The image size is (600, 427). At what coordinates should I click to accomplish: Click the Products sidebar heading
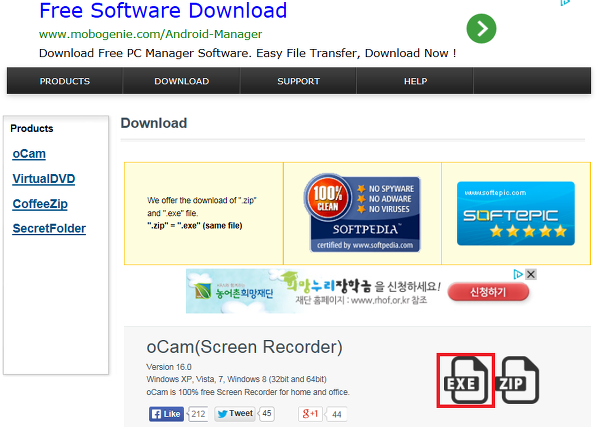32,129
